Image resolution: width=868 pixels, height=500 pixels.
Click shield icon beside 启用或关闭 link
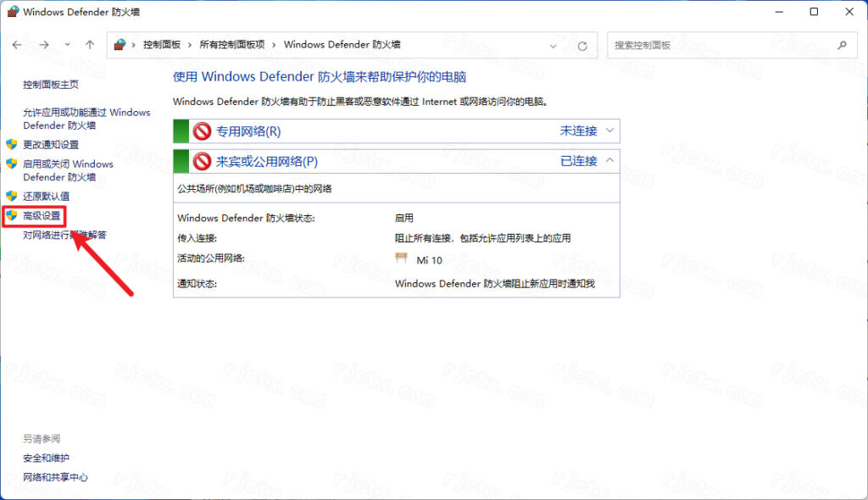(12, 164)
